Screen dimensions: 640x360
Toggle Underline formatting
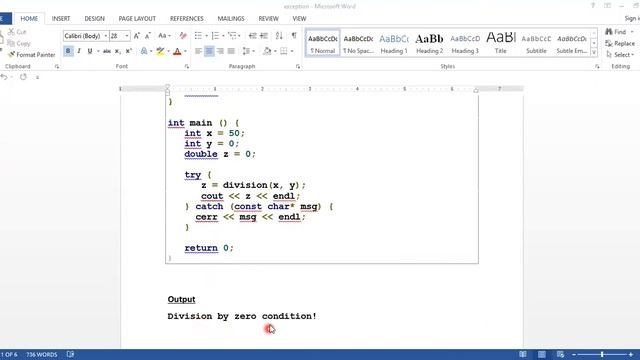click(x=90, y=51)
